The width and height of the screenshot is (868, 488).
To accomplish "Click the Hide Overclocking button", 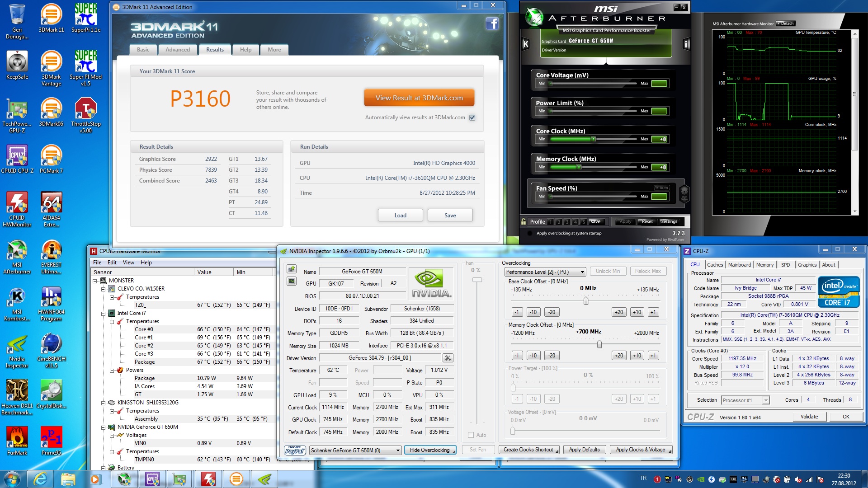I will click(430, 450).
